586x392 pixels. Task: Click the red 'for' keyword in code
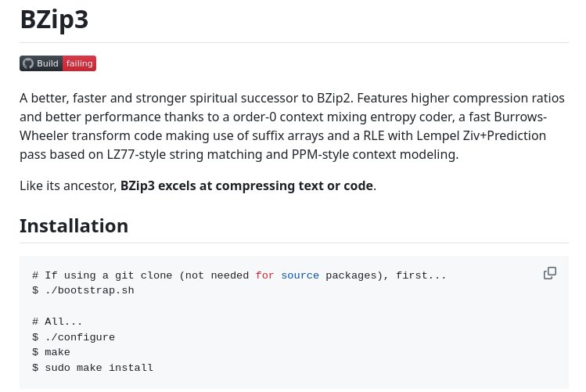264,275
